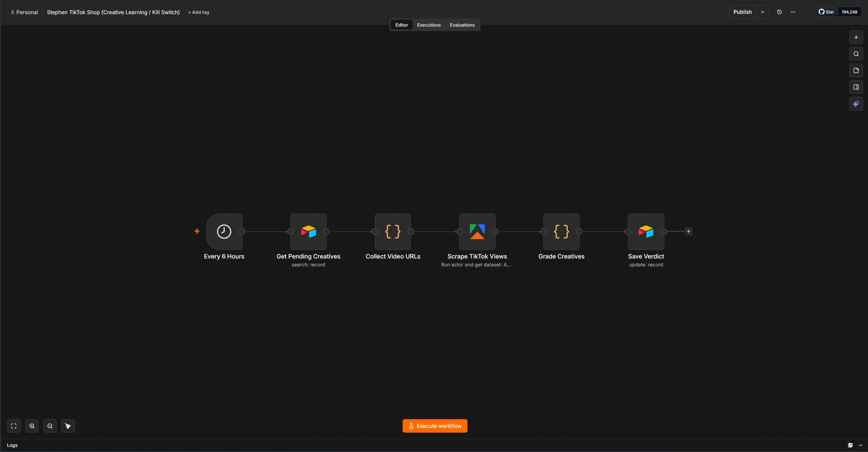Open the Get Pending Creatives Airtable node

[308, 232]
